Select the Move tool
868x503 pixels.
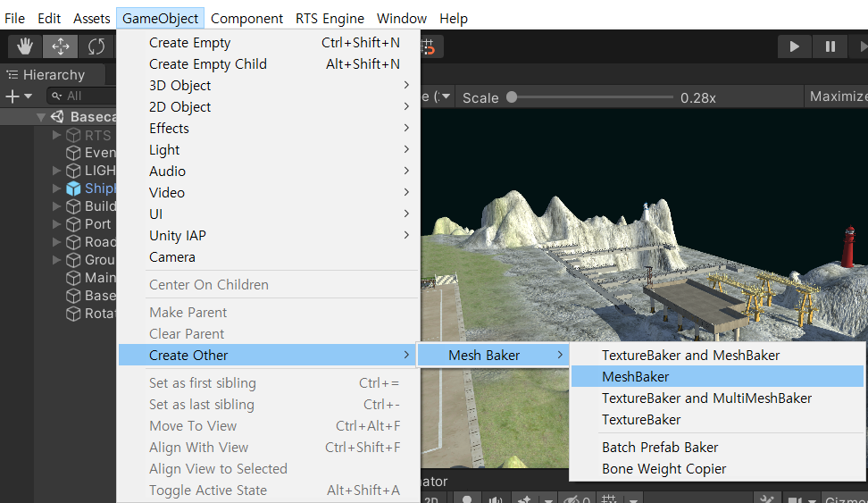[x=61, y=46]
